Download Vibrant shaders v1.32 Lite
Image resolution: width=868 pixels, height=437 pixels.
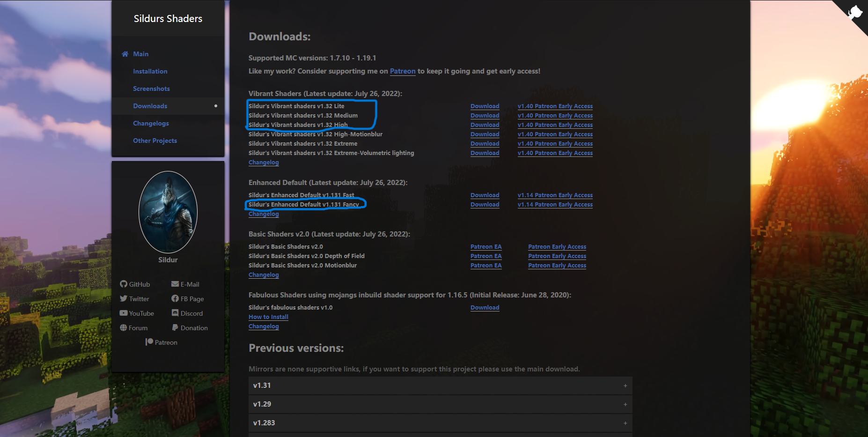[x=485, y=106]
